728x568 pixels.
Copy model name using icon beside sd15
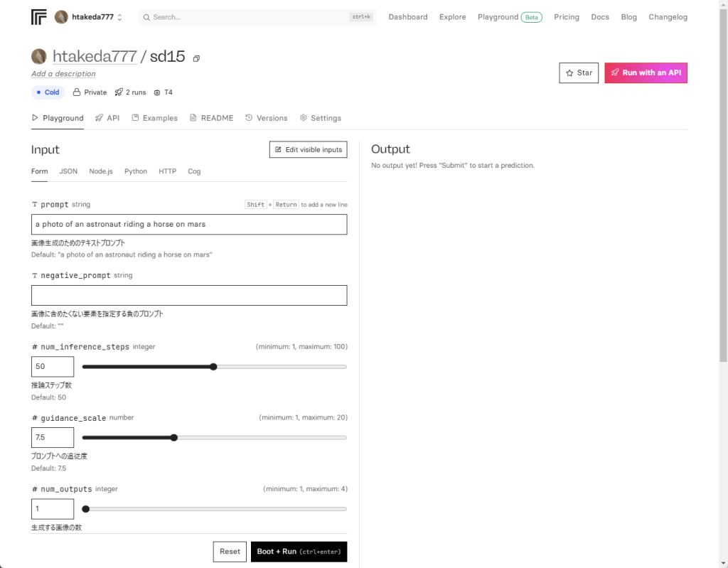coord(197,58)
